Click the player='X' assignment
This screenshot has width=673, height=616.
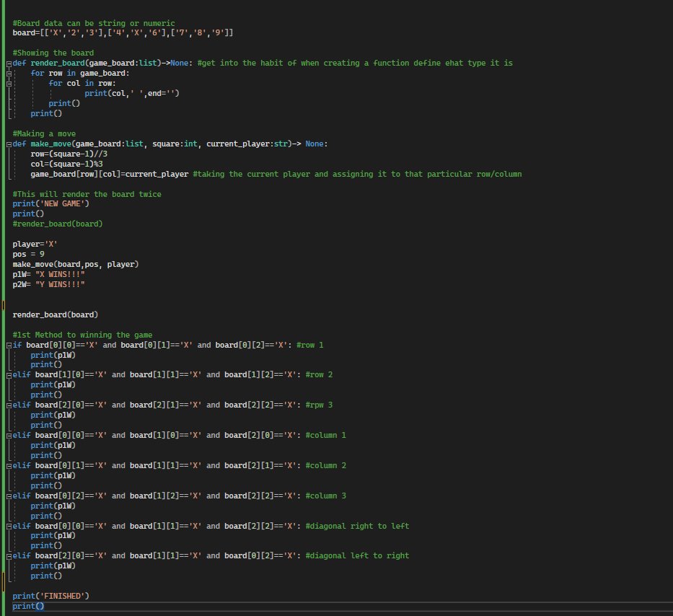[x=35, y=245]
